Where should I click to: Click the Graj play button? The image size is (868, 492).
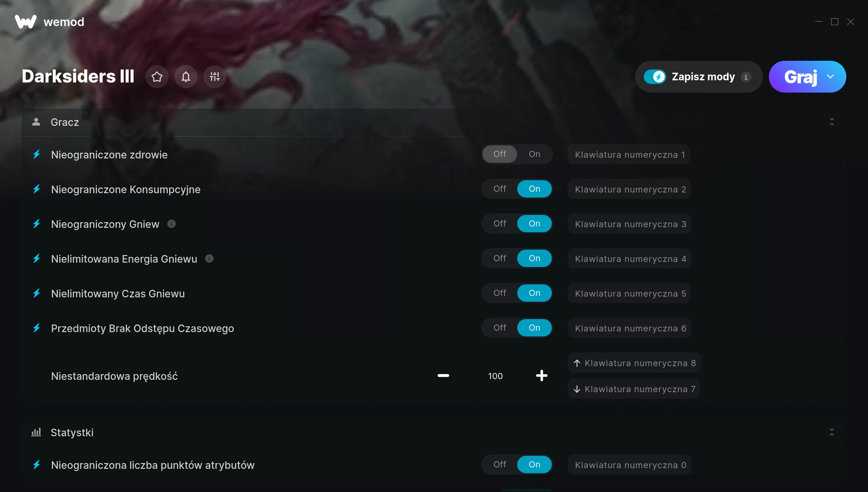(x=800, y=77)
